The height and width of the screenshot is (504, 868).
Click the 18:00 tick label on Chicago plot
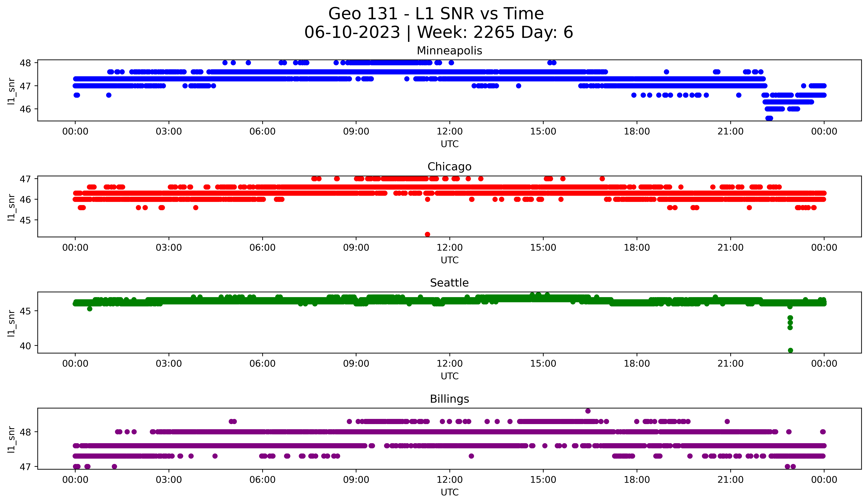click(x=637, y=248)
